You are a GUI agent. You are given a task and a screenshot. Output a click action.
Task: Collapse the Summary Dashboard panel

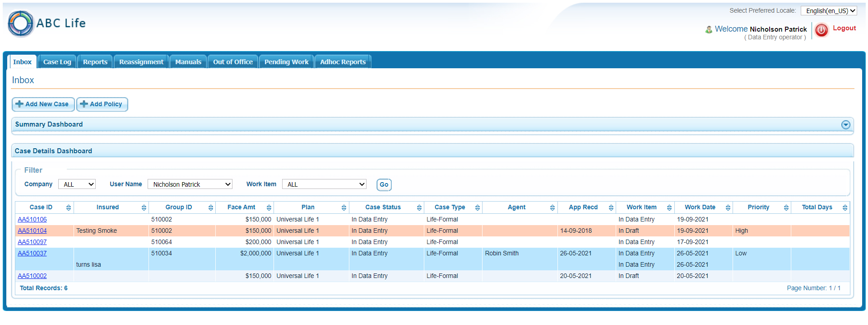pos(846,125)
